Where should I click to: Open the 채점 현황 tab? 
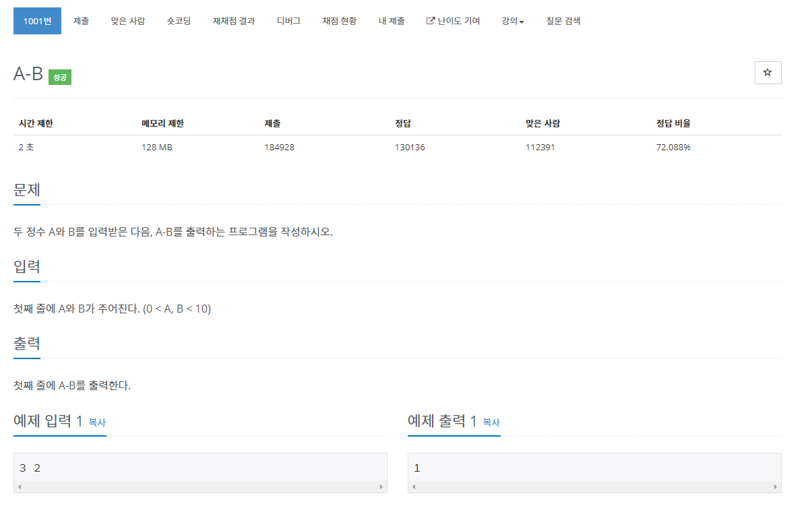coord(340,21)
